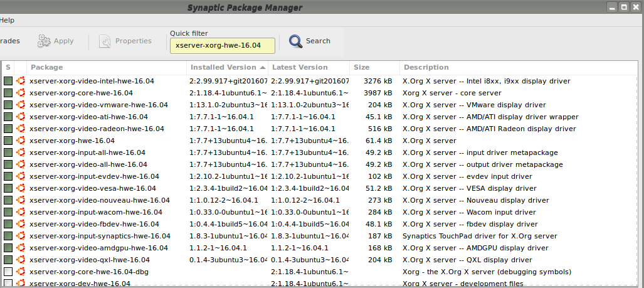Click the Search magnifier icon
This screenshot has height=288, width=644.
click(x=296, y=41)
